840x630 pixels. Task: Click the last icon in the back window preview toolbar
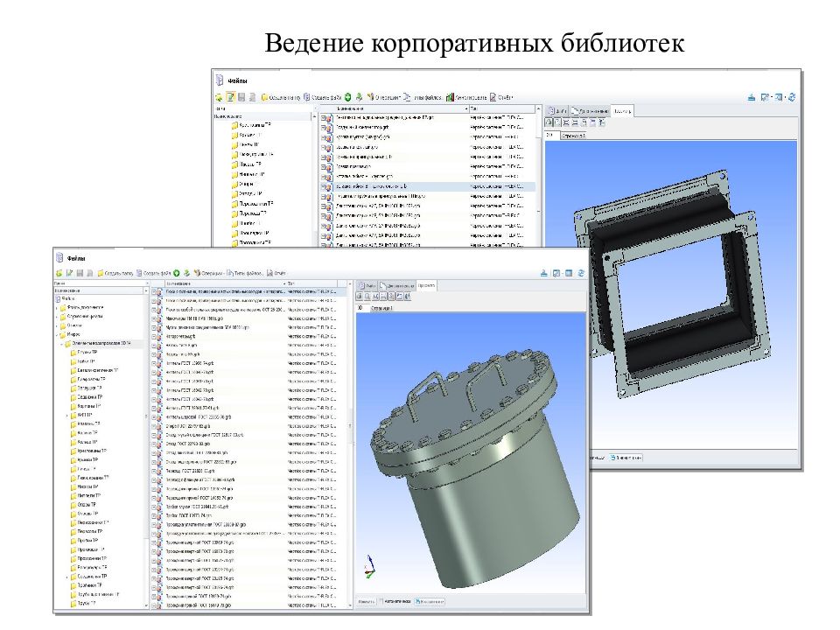coord(602,122)
